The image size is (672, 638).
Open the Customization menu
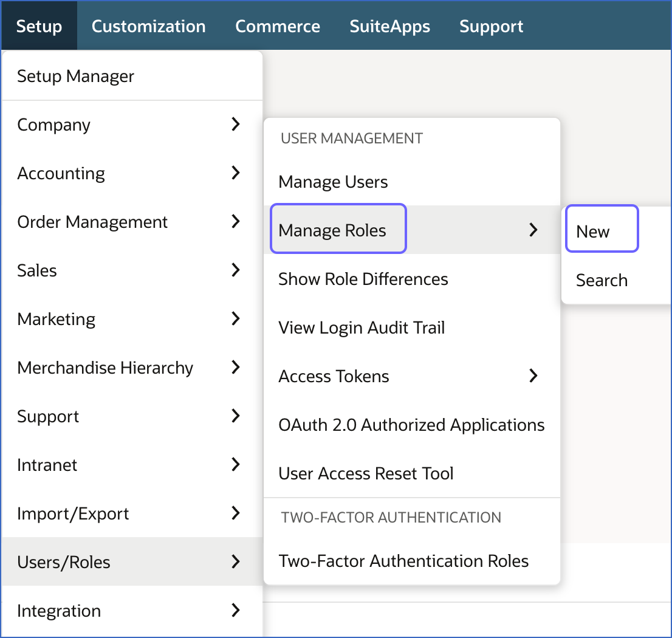pyautogui.click(x=148, y=26)
